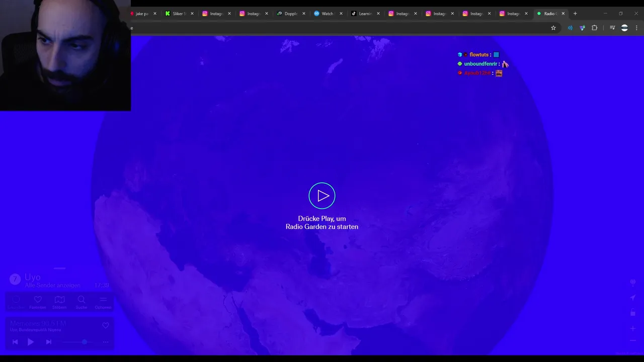This screenshot has height=362, width=644.
Task: Open the Favoriten heart section
Action: (x=38, y=302)
